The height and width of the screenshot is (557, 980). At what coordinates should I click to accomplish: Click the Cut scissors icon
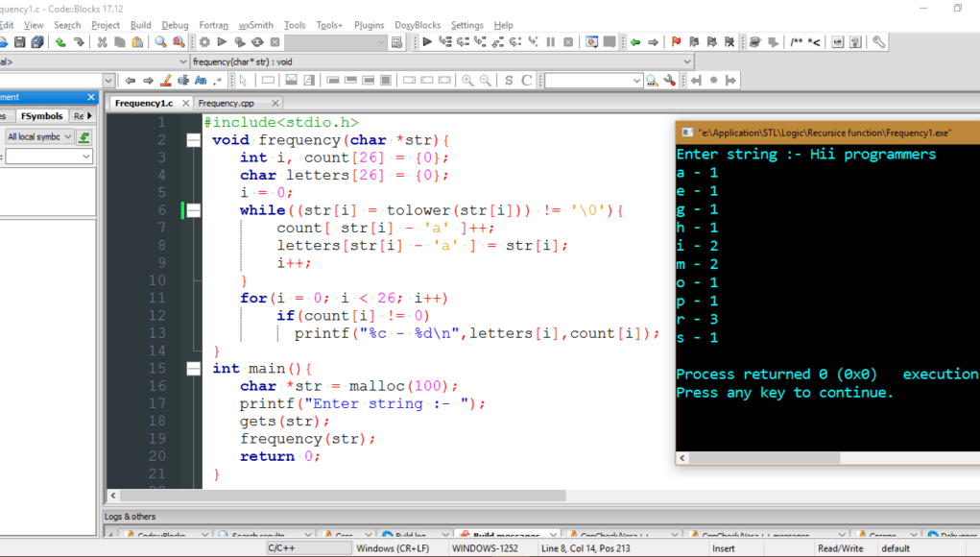pos(102,42)
